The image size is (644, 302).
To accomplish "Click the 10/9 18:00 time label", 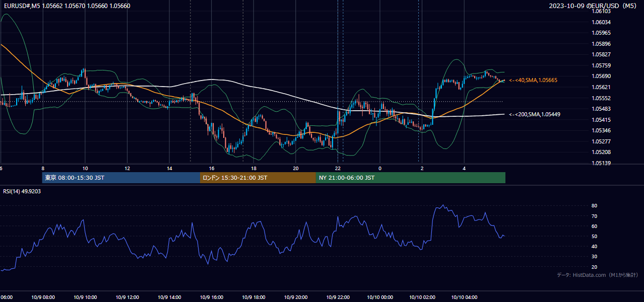I will click(253, 297).
